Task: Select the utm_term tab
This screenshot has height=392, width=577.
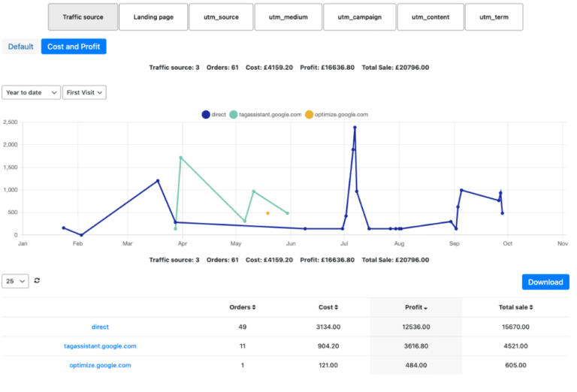Action: (x=494, y=17)
